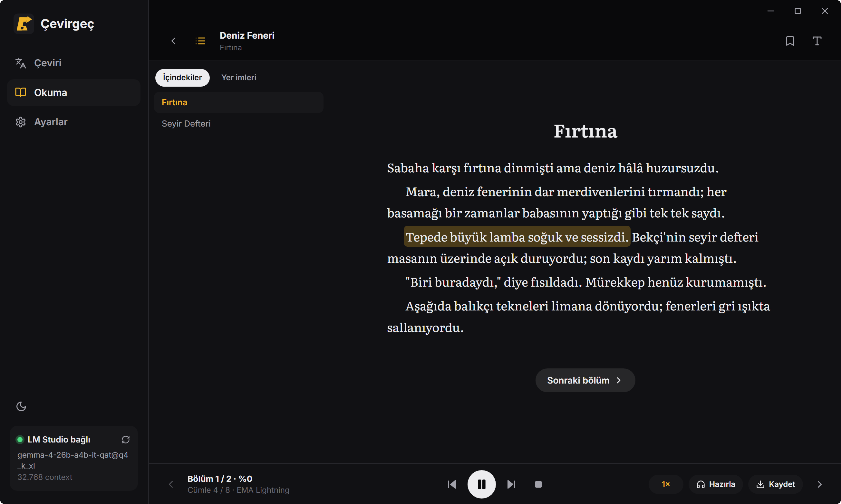Add a bookmark with the bookmark icon
Viewport: 841px width, 504px height.
[x=790, y=41]
